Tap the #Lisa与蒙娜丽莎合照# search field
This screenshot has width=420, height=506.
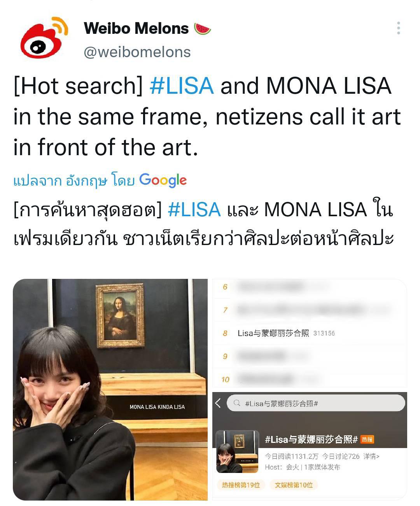point(315,403)
